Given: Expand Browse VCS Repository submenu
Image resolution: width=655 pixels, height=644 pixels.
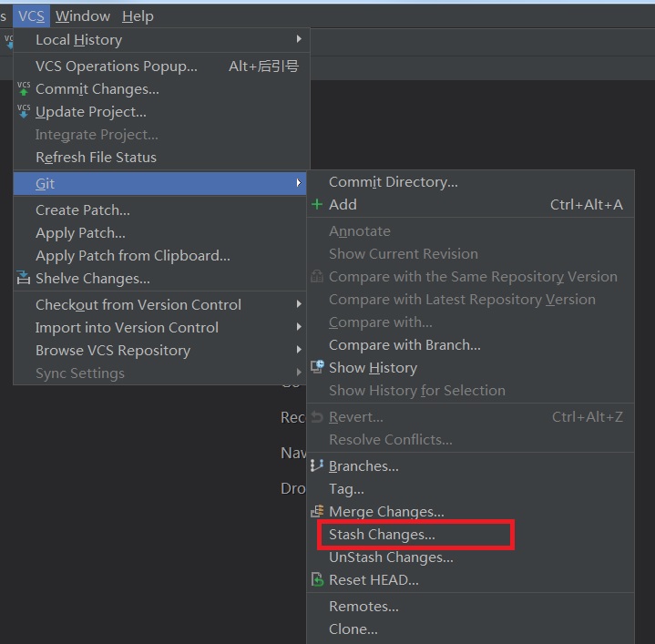Looking at the screenshot, I should [x=299, y=350].
